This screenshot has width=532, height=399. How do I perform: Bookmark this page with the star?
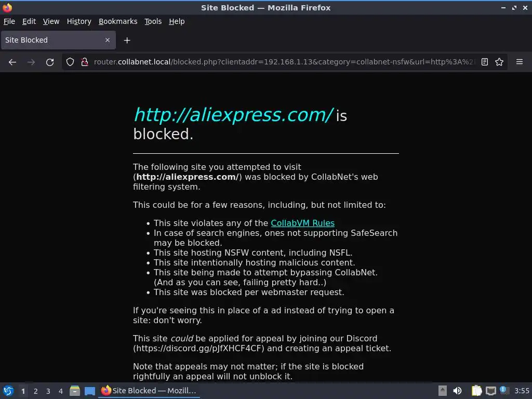pyautogui.click(x=499, y=62)
